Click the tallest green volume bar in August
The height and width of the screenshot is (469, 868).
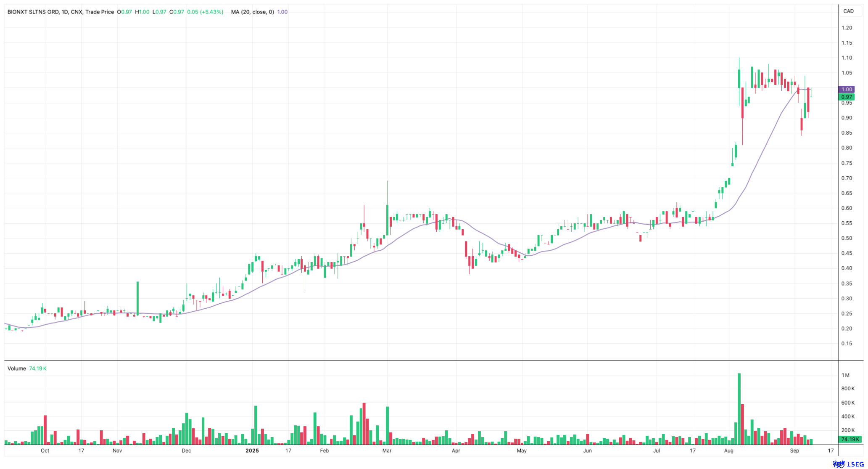point(739,408)
